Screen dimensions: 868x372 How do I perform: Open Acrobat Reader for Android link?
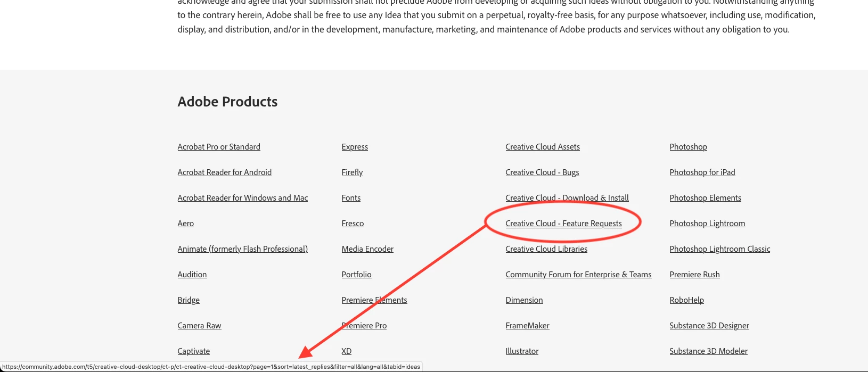click(x=225, y=172)
